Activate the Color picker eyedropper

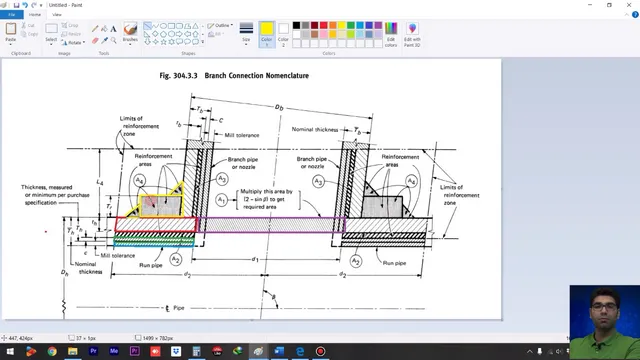104,40
